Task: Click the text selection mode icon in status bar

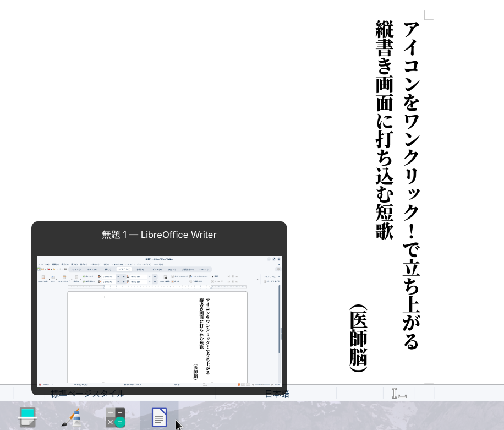Action: pyautogui.click(x=399, y=393)
